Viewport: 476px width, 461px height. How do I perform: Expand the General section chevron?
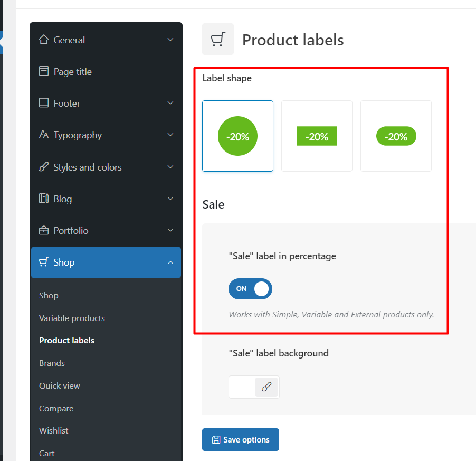click(170, 40)
